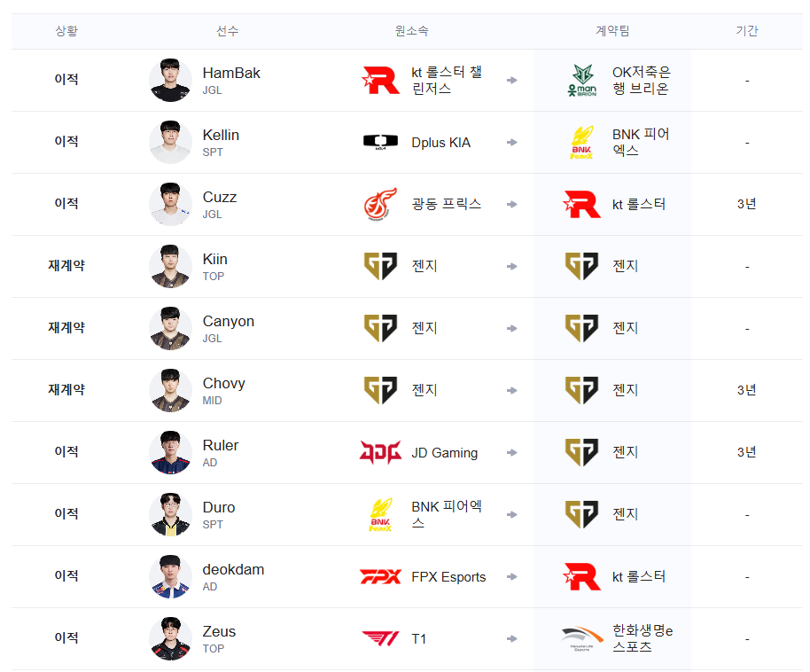Select the Kellin player name
810x672 pixels.
(221, 136)
